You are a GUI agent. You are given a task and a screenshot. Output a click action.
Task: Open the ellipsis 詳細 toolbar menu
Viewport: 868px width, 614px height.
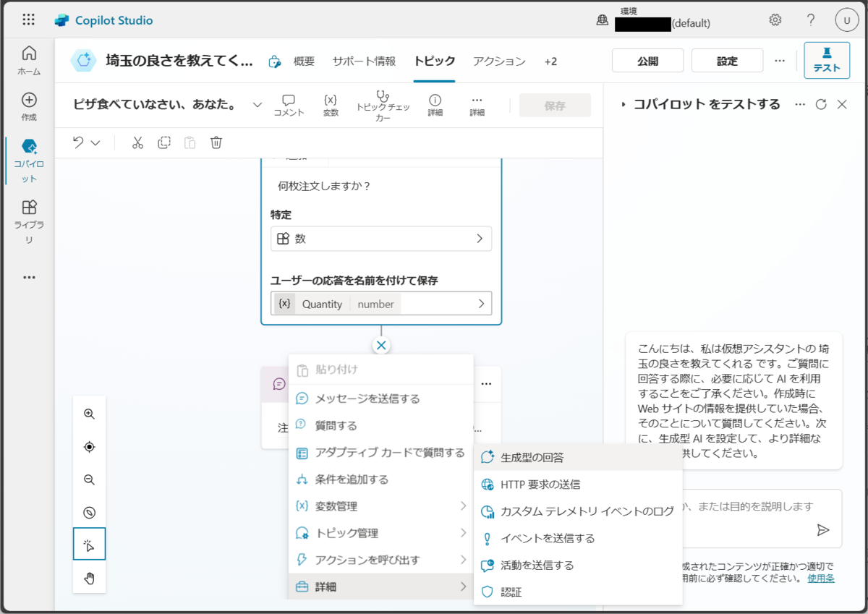[x=477, y=106]
